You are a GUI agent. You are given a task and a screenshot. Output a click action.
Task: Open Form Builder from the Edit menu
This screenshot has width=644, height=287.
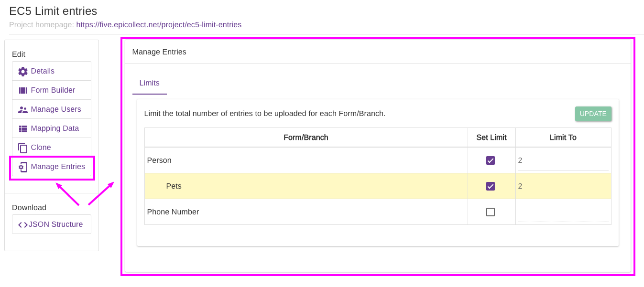(53, 90)
